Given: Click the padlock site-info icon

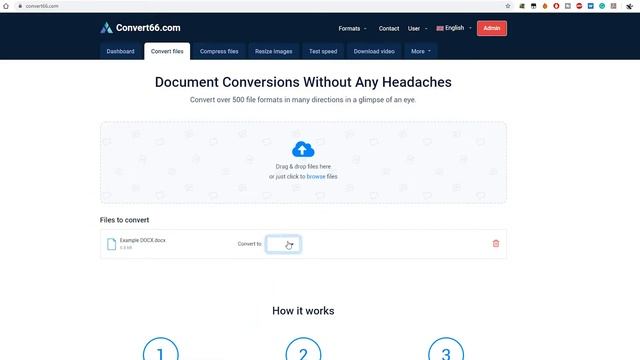Looking at the screenshot, I should [x=20, y=6].
